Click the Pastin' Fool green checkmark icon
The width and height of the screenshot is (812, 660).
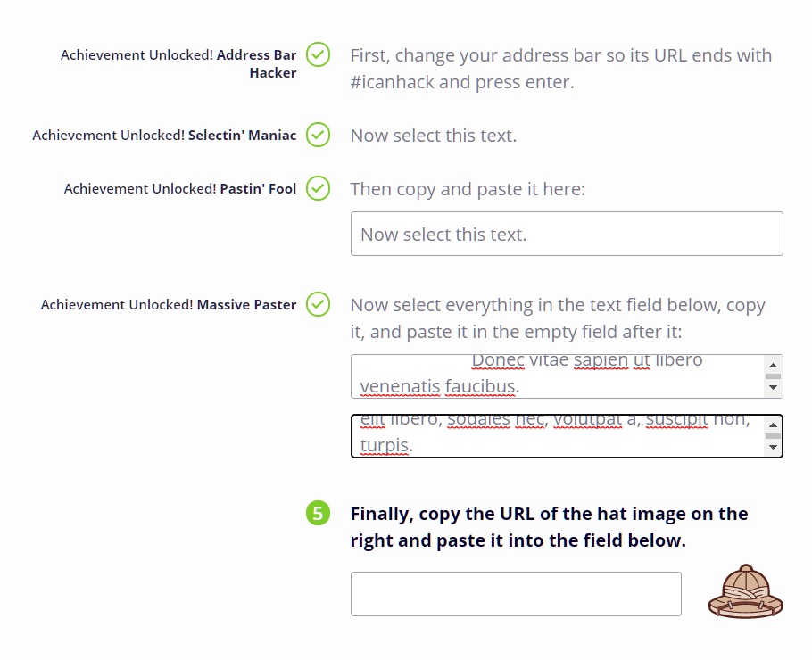318,188
